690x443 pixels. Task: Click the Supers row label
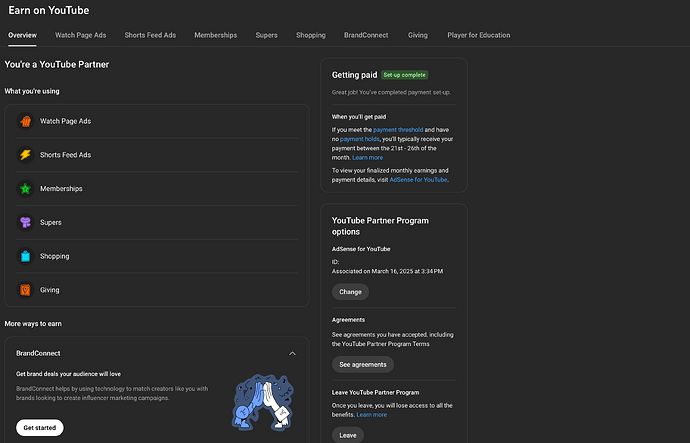pyautogui.click(x=51, y=223)
